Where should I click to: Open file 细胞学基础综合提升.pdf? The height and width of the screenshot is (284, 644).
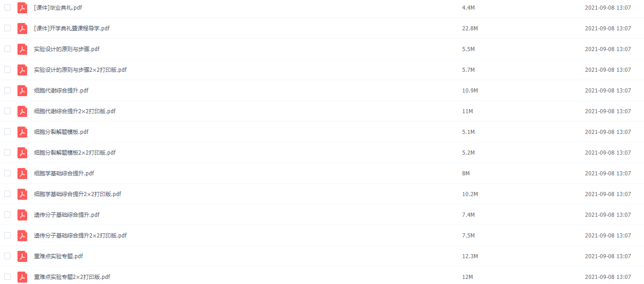tap(64, 174)
